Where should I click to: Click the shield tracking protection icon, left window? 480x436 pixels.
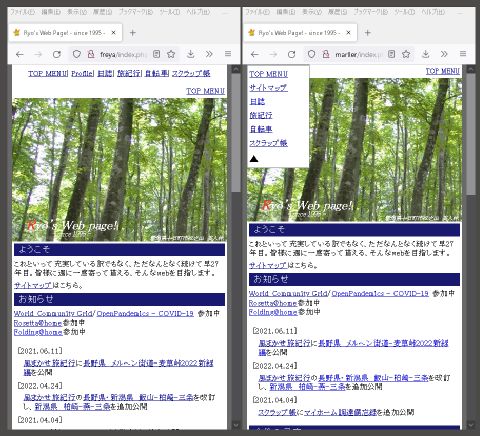77,54
